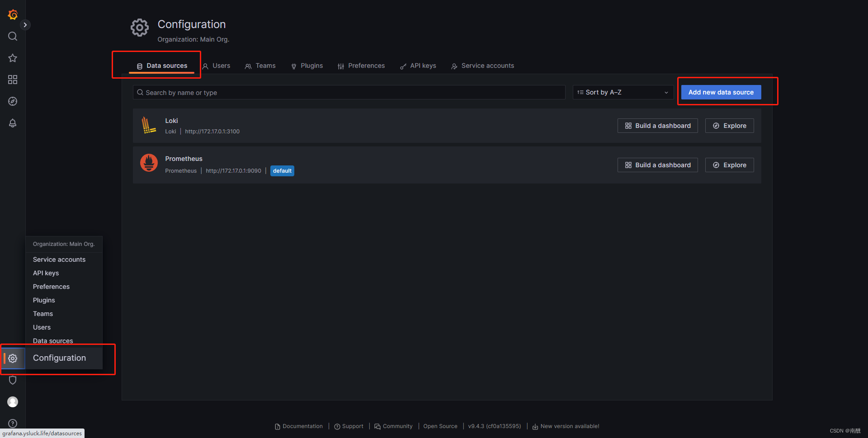Click the Configuration label in popup menu

pos(59,358)
